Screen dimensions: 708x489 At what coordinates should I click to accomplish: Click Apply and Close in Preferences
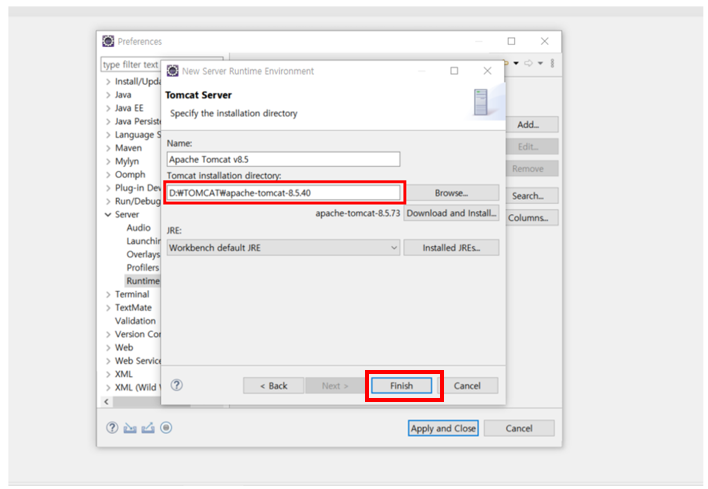pyautogui.click(x=443, y=428)
